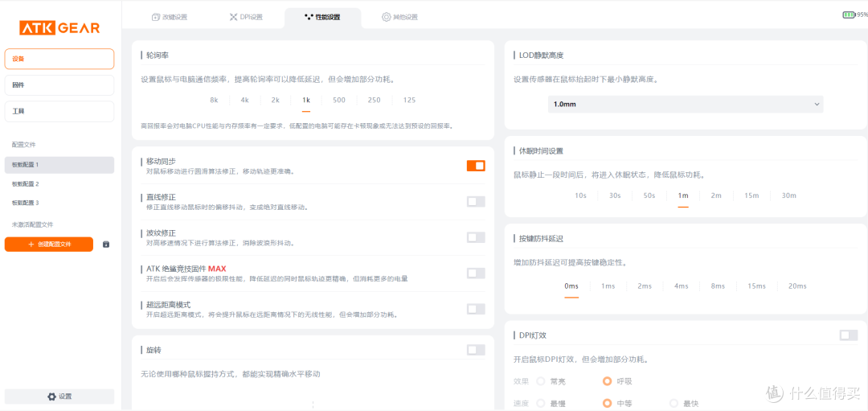Image resolution: width=868 pixels, height=411 pixels.
Task: Choose 15m sleep time
Action: tap(751, 195)
